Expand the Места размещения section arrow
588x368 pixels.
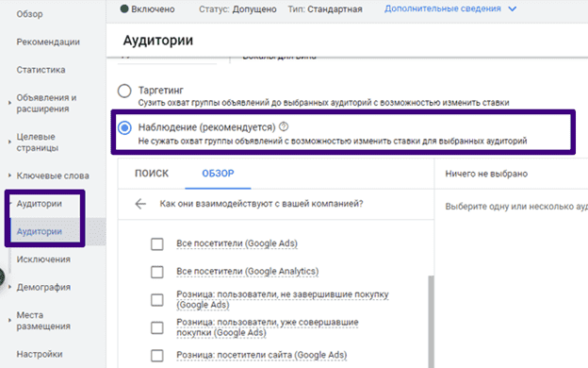tap(9, 320)
